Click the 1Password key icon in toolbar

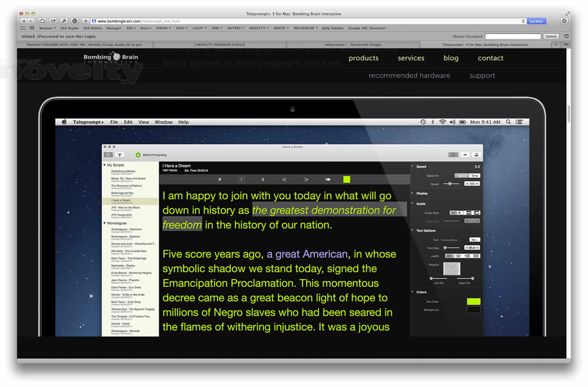(x=64, y=21)
